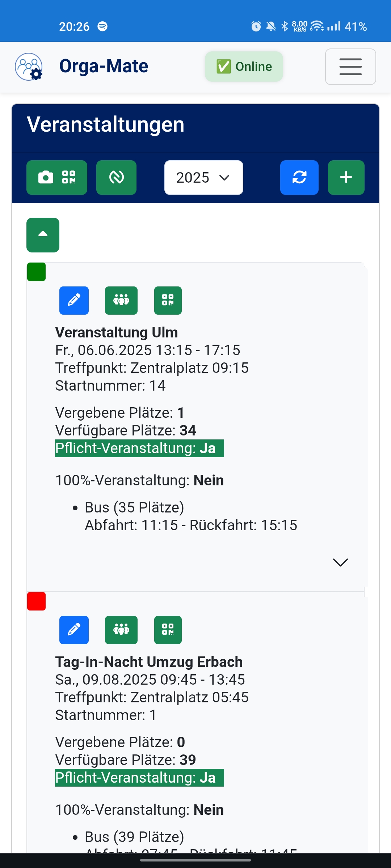Tap red status square for Erbach event
The width and height of the screenshot is (391, 868).
[36, 601]
